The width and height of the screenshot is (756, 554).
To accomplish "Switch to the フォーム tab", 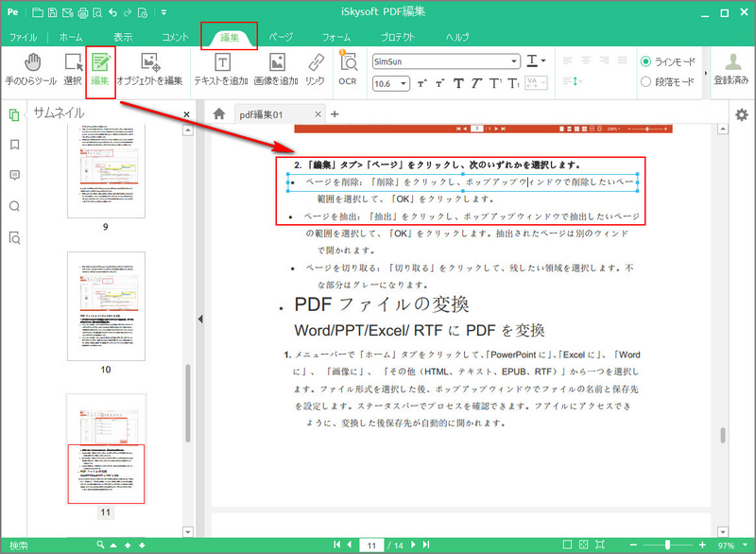I will tap(336, 37).
